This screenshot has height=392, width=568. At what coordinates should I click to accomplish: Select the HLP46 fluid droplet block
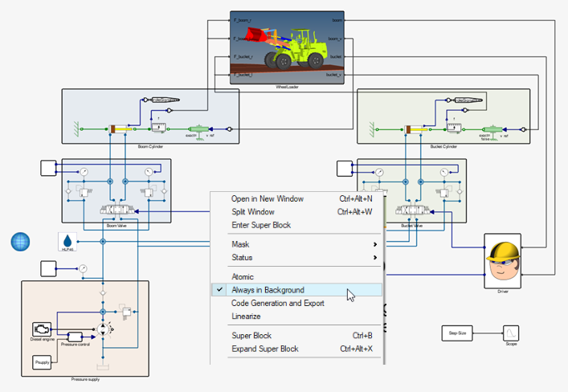67,241
